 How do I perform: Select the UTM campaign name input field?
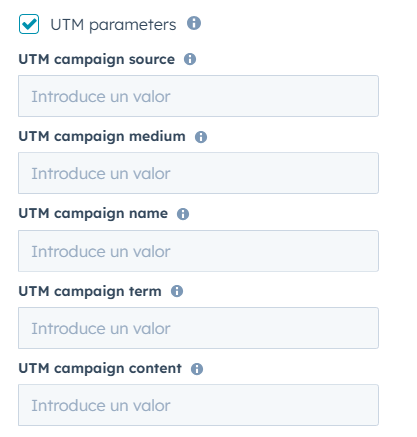pos(198,251)
